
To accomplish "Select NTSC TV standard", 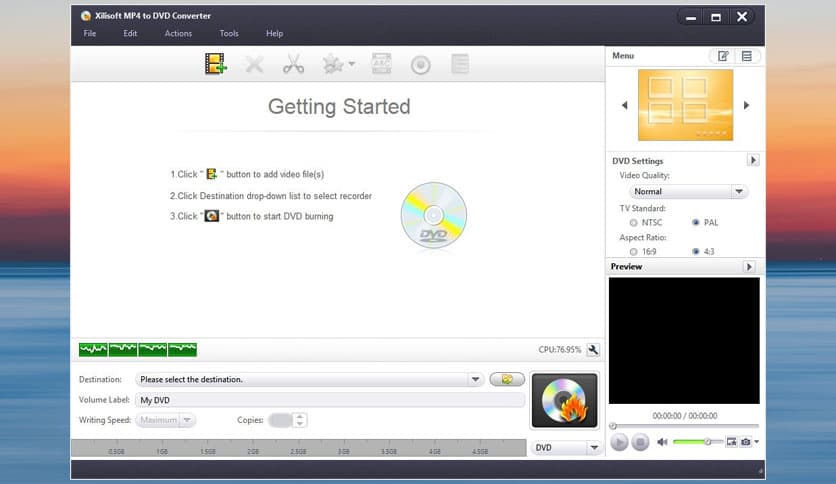I will [633, 223].
